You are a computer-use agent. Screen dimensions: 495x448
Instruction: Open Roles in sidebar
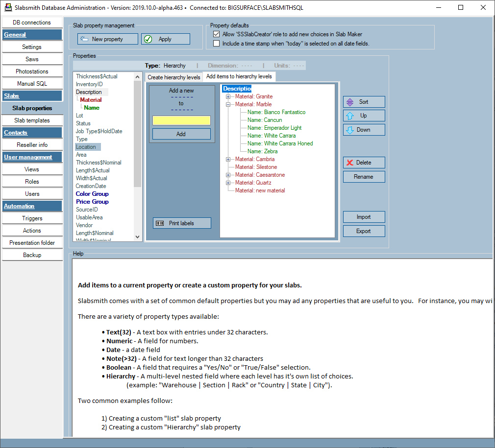coord(32,182)
